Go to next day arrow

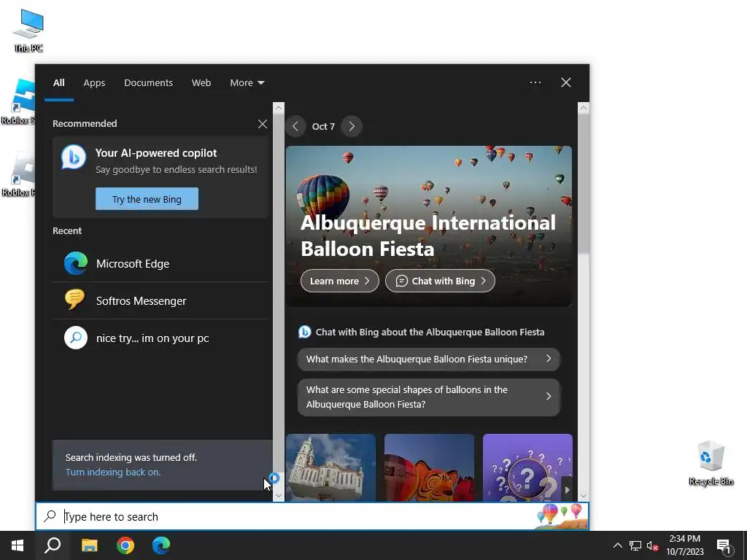[x=352, y=127]
